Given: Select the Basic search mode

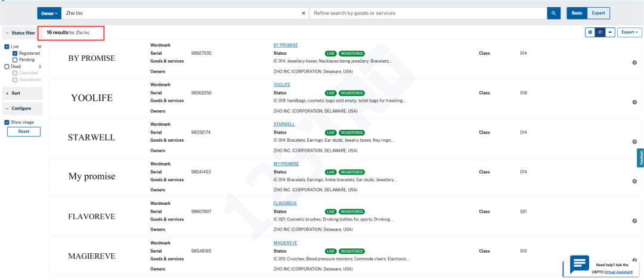Looking at the screenshot, I should (x=577, y=13).
